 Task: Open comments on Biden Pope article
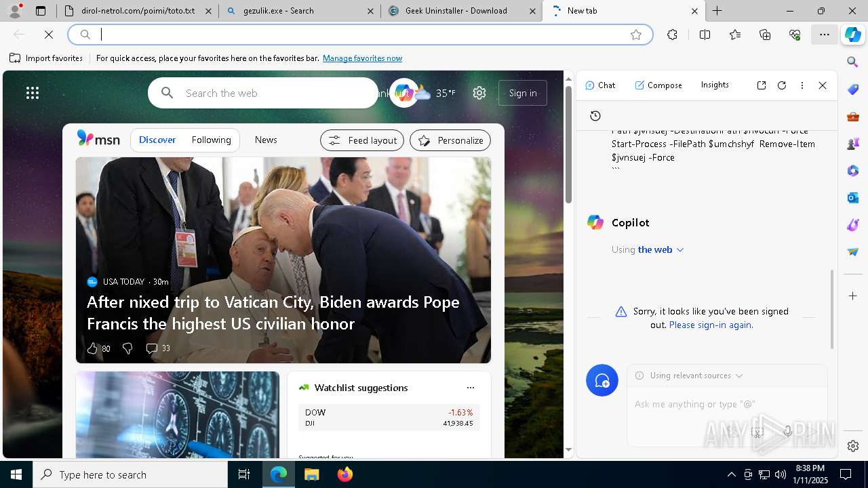[158, 348]
